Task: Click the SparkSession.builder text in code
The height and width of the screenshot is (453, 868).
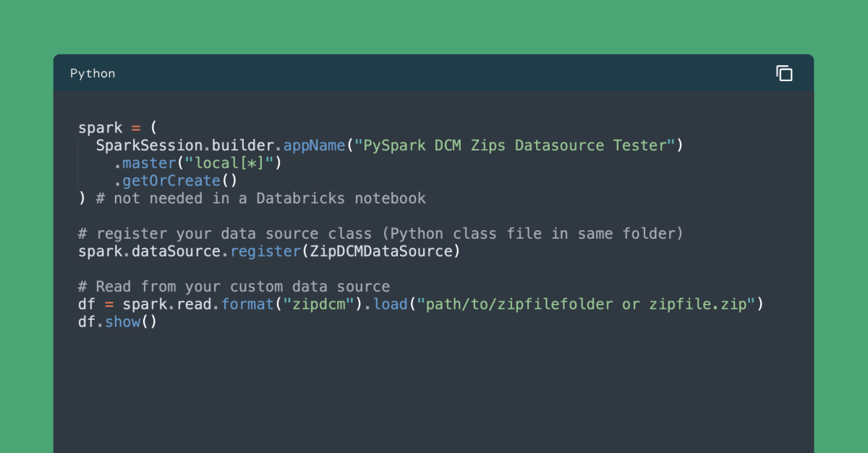Action: 185,145
